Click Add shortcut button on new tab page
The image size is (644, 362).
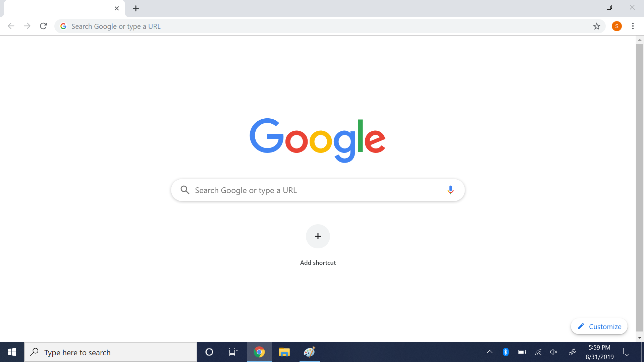(318, 236)
